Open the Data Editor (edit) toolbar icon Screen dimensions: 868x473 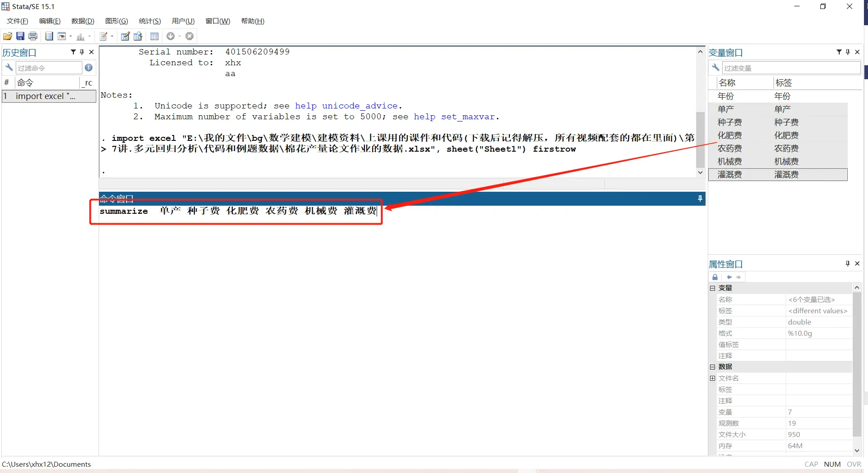pos(125,36)
